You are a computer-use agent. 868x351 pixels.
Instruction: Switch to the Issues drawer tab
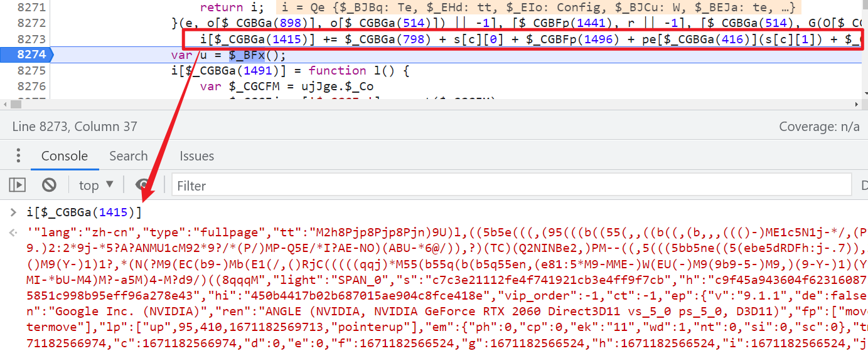tap(197, 156)
